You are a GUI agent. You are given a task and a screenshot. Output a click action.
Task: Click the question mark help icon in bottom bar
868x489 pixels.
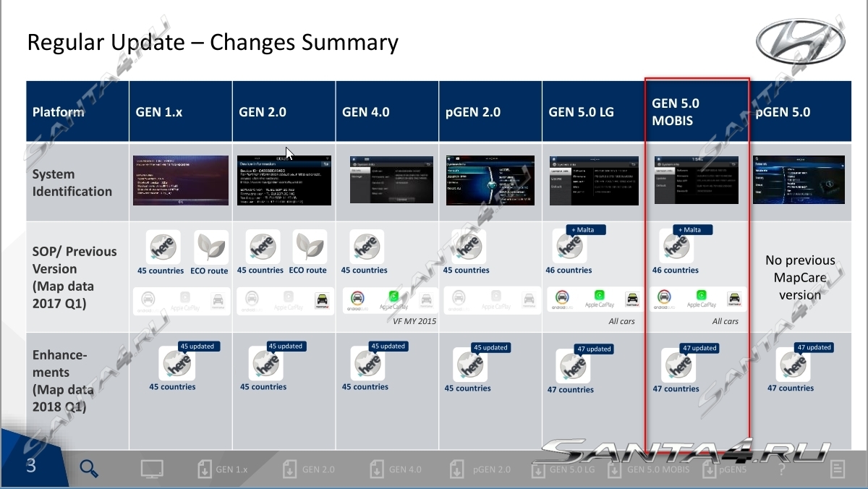point(781,469)
